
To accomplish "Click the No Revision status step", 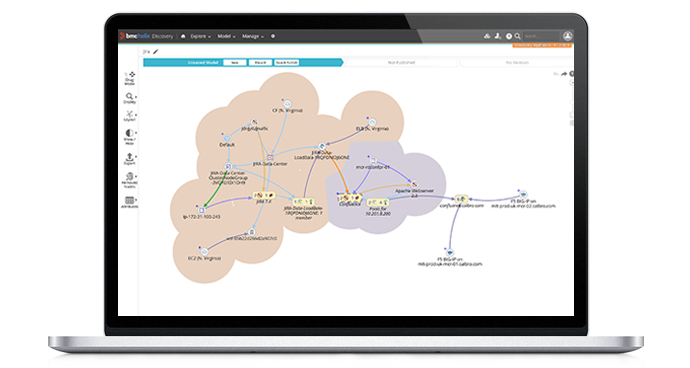I will click(517, 63).
